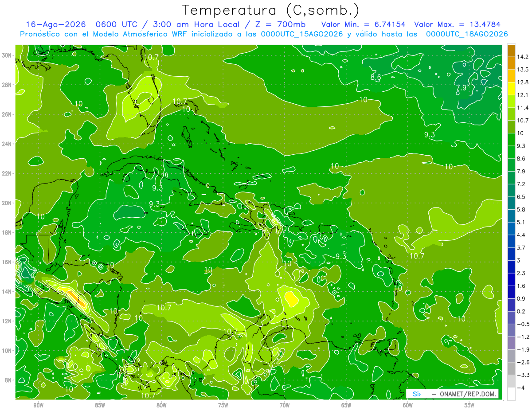Screen dimensions: 532x411
Task: Click the 10N latitude axis label
Action: point(8,350)
